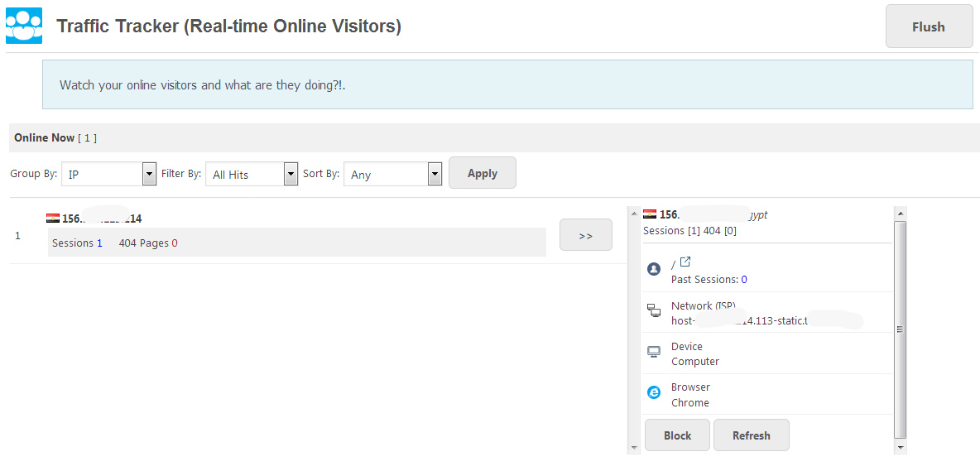The image size is (980, 471).
Task: Open the 404 Pages 0 count link
Action: click(x=175, y=243)
